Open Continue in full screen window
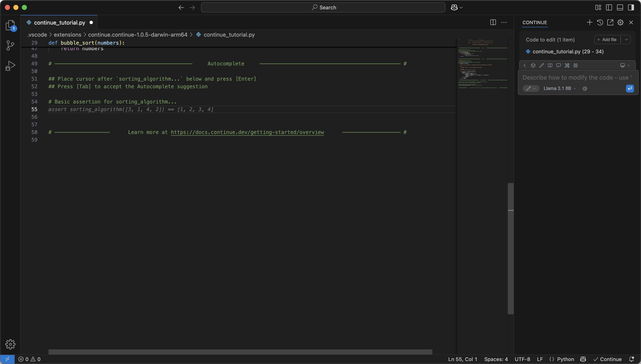The image size is (641, 364). pos(610,22)
